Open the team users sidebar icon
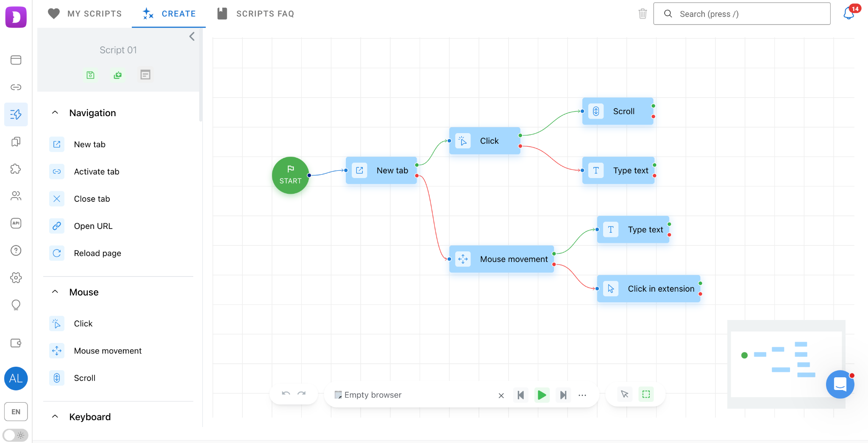This screenshot has width=868, height=443. [x=16, y=196]
